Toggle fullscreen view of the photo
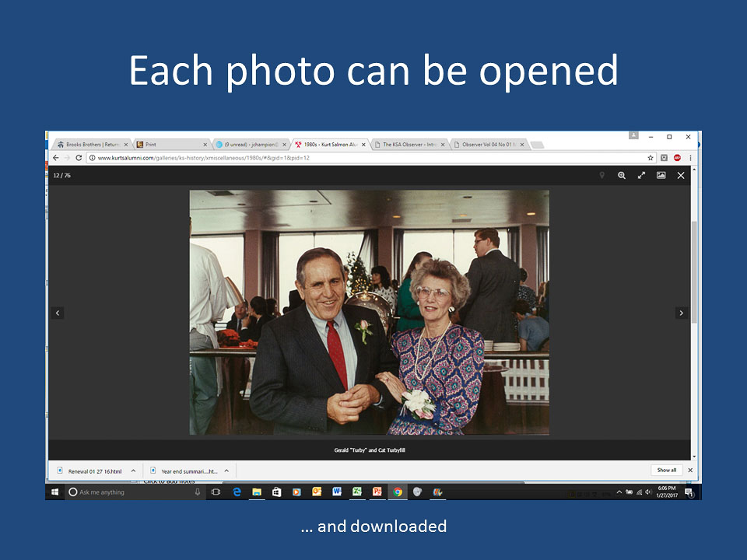This screenshot has height=560, width=747. click(641, 176)
